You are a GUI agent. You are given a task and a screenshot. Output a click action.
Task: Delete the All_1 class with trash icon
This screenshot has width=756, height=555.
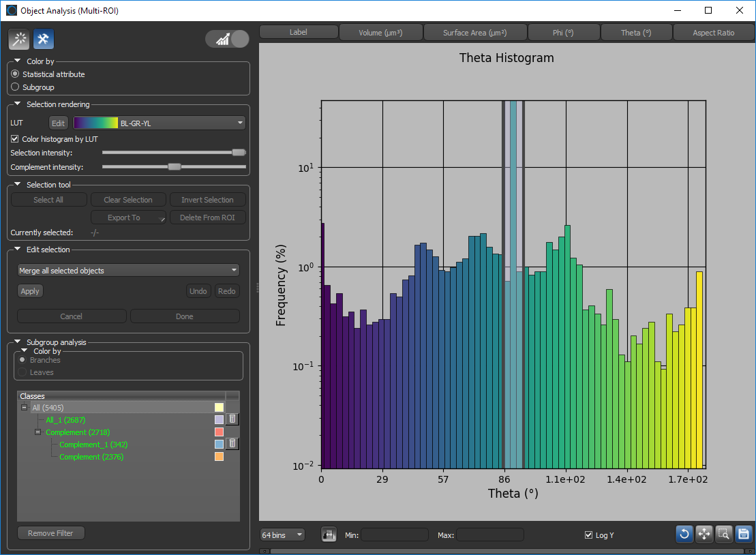click(232, 419)
